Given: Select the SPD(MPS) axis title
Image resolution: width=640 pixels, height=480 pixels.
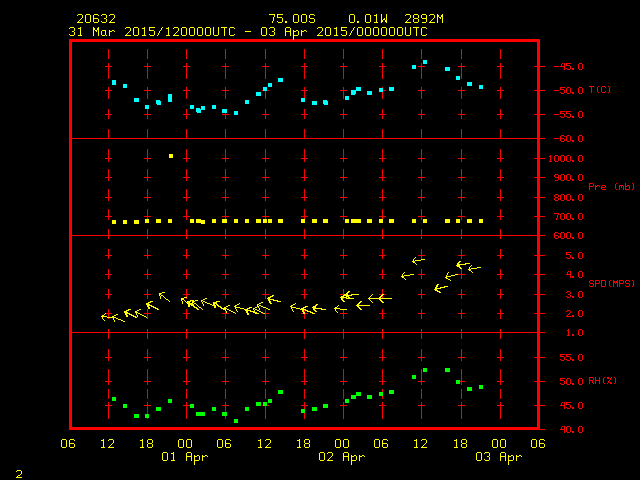Looking at the screenshot, I should click(x=611, y=283).
